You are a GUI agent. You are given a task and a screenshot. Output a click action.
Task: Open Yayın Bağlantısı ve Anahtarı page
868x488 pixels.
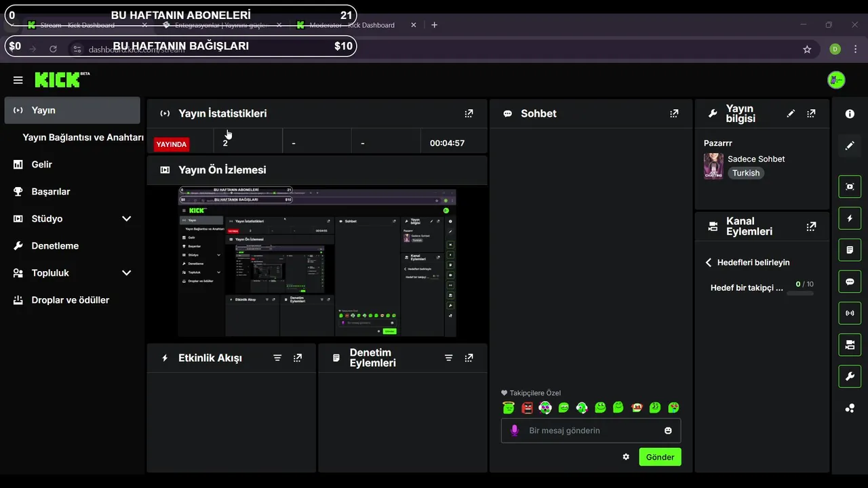(83, 138)
